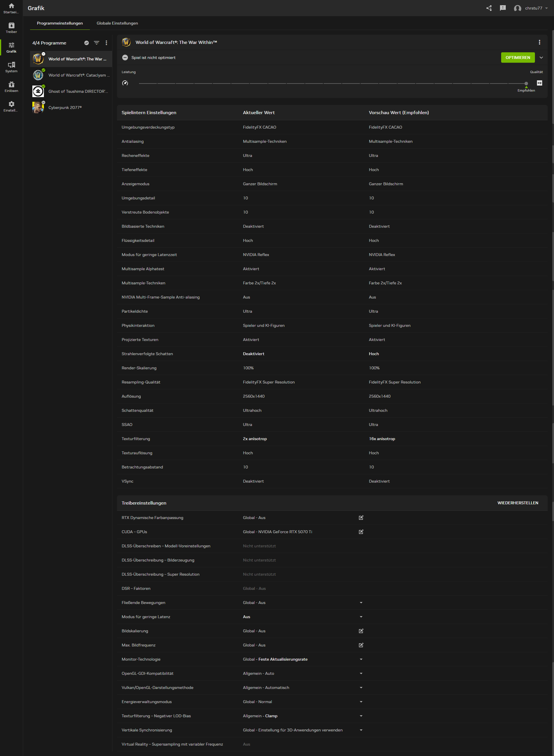554x756 pixels.
Task: Click edit icon for Bildskalierung
Action: (361, 631)
